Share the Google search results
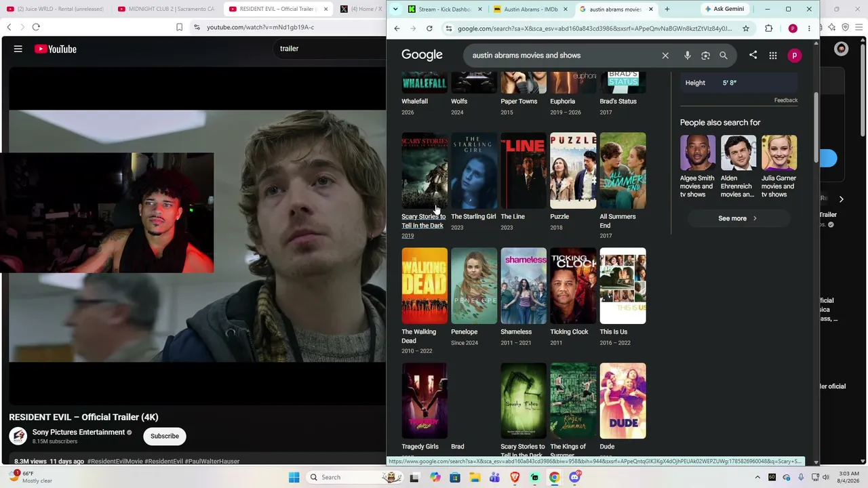The image size is (868, 488). pos(753,55)
